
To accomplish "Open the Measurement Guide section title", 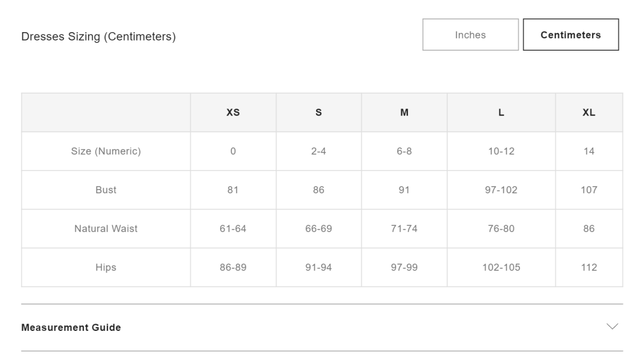I will coord(71,327).
